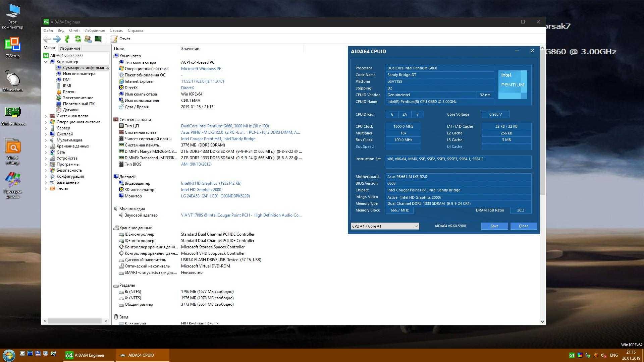The height and width of the screenshot is (362, 644).
Task: Click the Отчёт report toolbar button
Action: click(120, 39)
